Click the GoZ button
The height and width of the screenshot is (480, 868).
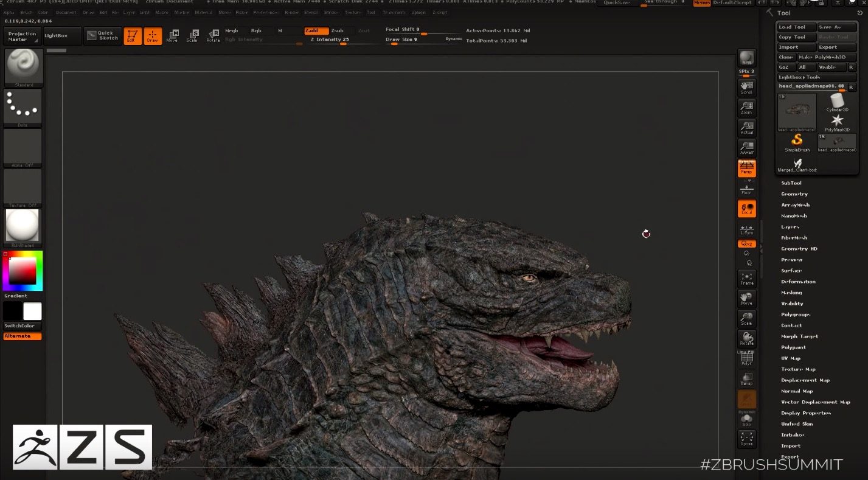point(786,67)
